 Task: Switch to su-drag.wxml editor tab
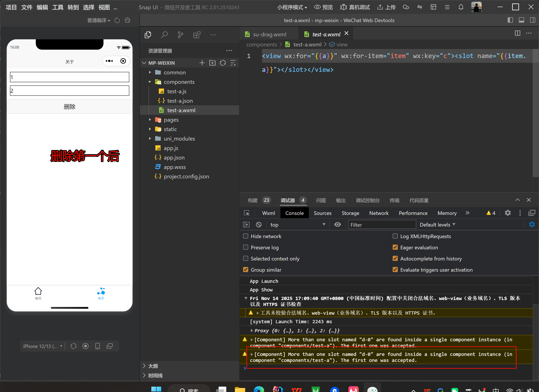click(x=269, y=34)
